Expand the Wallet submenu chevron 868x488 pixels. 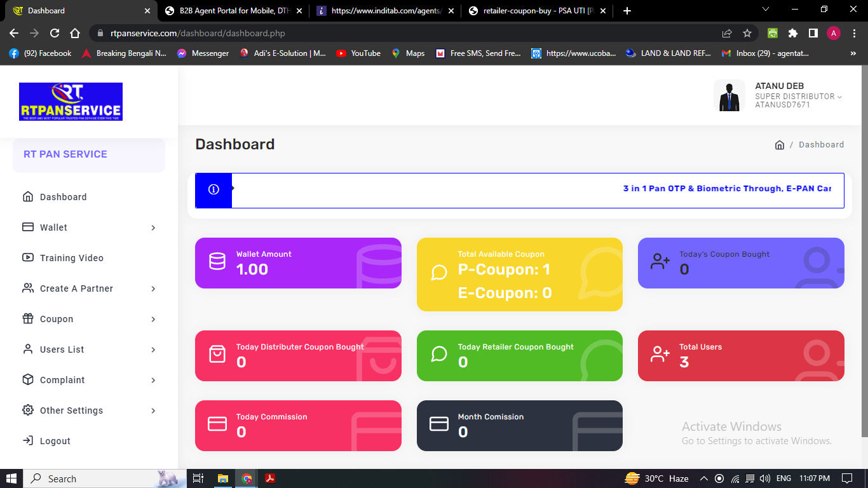pyautogui.click(x=153, y=227)
